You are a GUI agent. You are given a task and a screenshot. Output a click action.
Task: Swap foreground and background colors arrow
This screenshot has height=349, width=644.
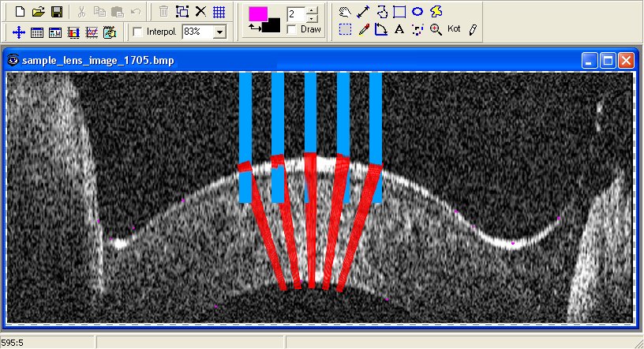tap(255, 28)
